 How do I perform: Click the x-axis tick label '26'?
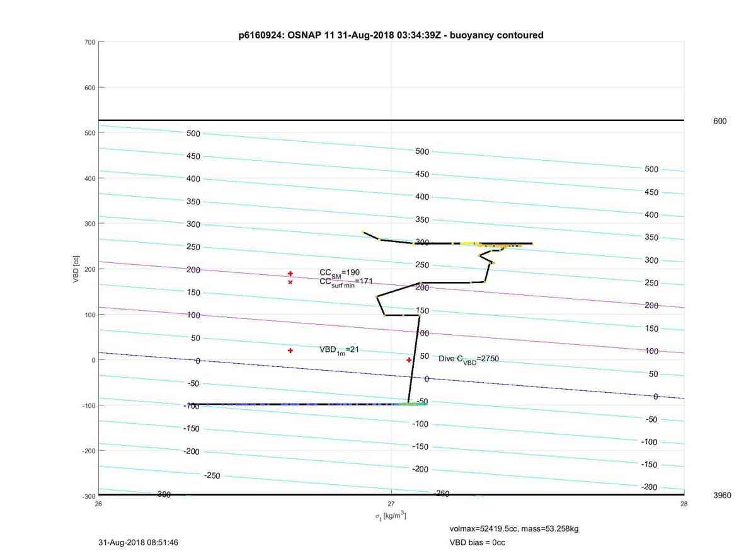pyautogui.click(x=99, y=504)
